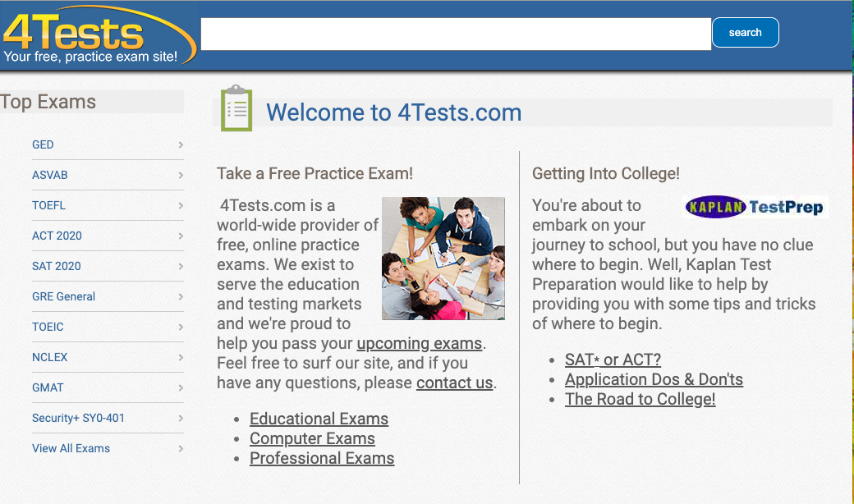Click the chevron next to TOEFL
Viewport: 854px width, 504px height.
(x=181, y=206)
